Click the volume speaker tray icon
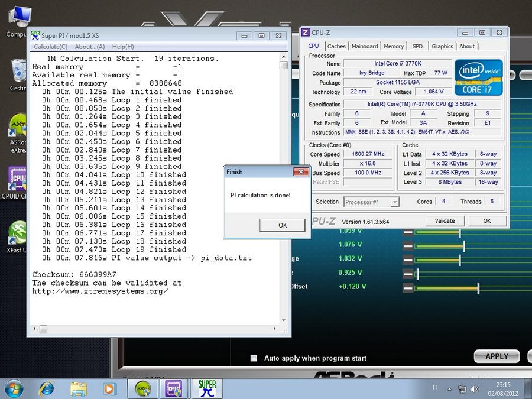Viewport: 532px width, 399px height. (x=475, y=389)
